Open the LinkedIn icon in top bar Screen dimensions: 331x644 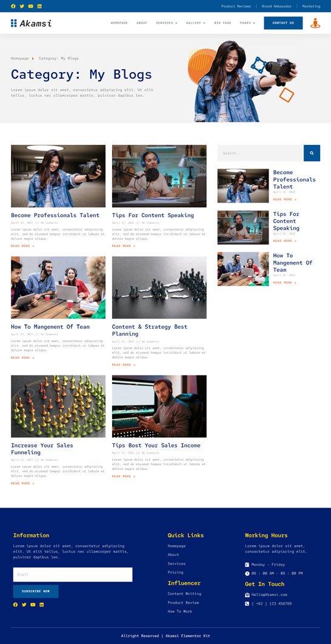point(39,6)
